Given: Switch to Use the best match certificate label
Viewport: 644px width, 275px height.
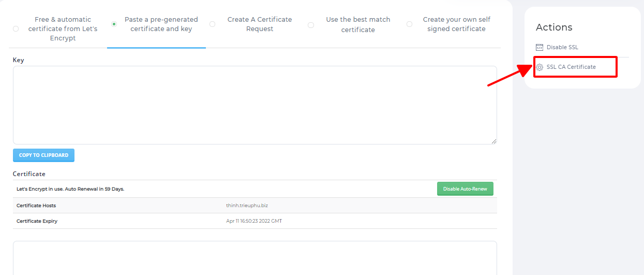Looking at the screenshot, I should click(x=358, y=24).
